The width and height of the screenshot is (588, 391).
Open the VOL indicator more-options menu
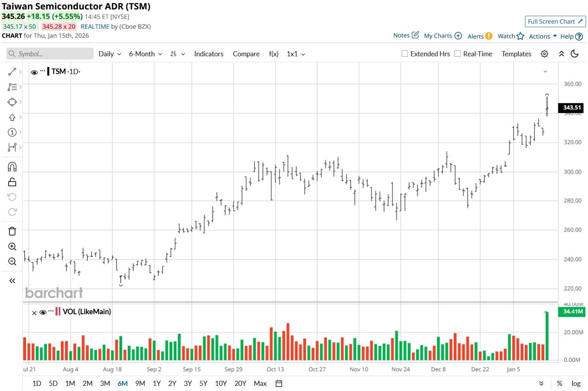[51, 311]
